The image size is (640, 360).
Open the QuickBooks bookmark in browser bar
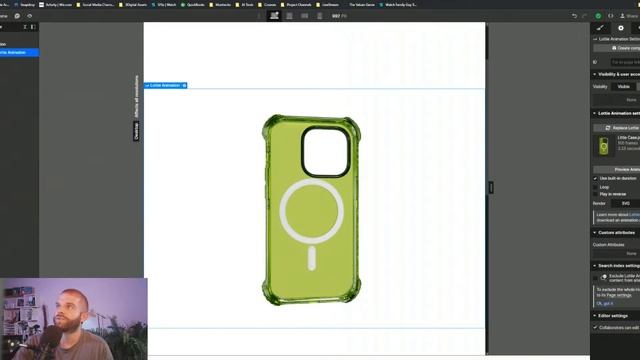(x=192, y=4)
